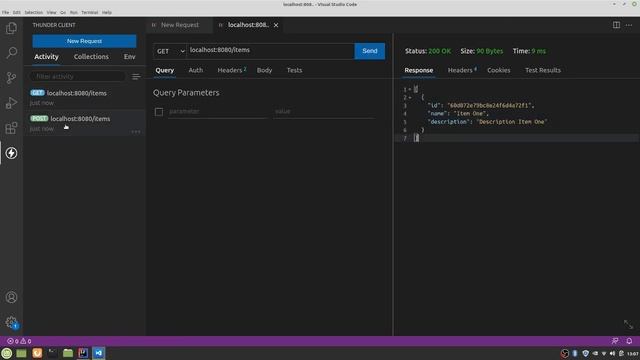Select the Test Results tab
This screenshot has height=360, width=640.
coord(543,70)
